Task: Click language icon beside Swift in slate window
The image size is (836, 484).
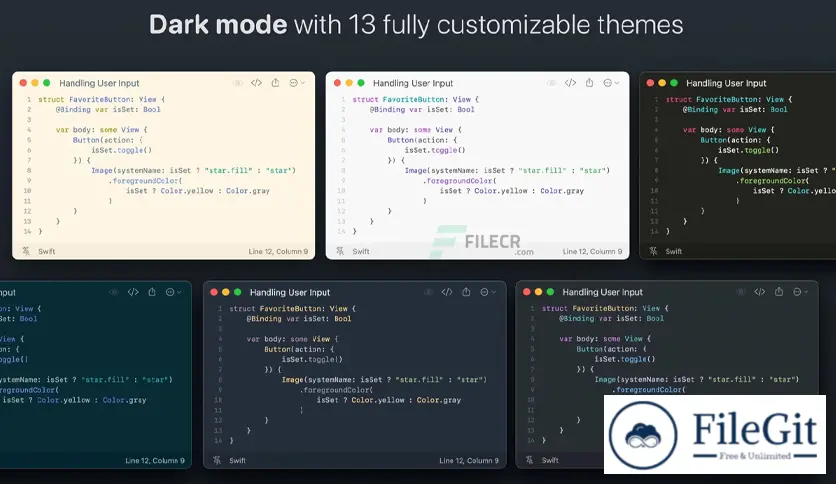Action: pos(529,460)
